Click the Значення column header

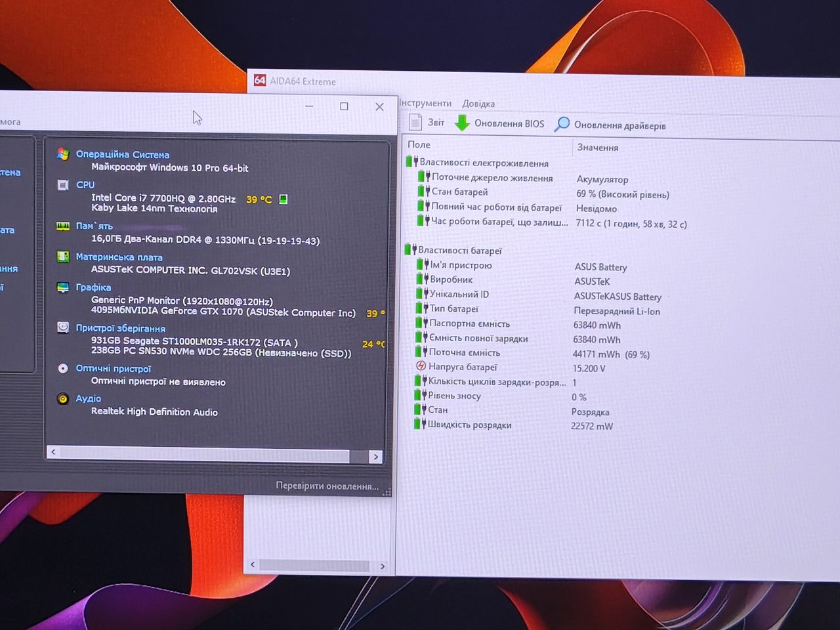coord(598,148)
